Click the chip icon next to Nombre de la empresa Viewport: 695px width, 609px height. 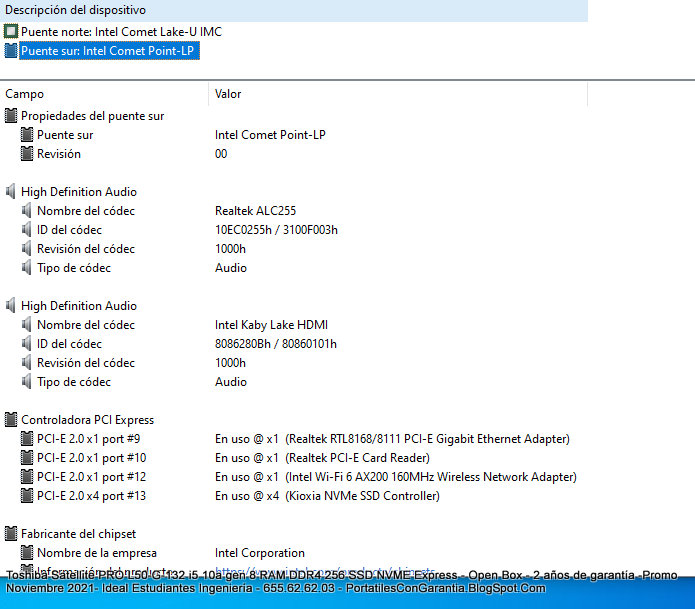tap(27, 553)
